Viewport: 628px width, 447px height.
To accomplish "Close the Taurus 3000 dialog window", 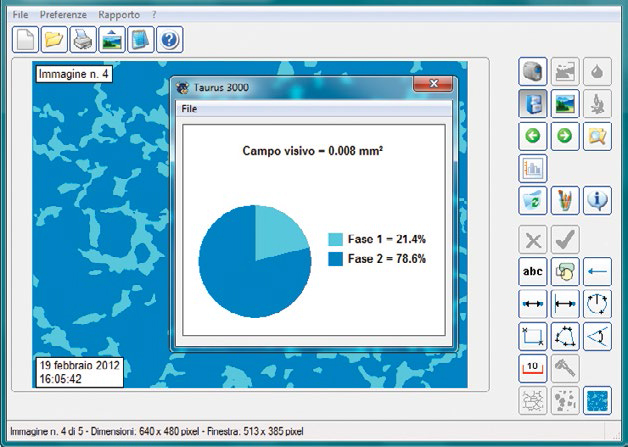I will 434,86.
